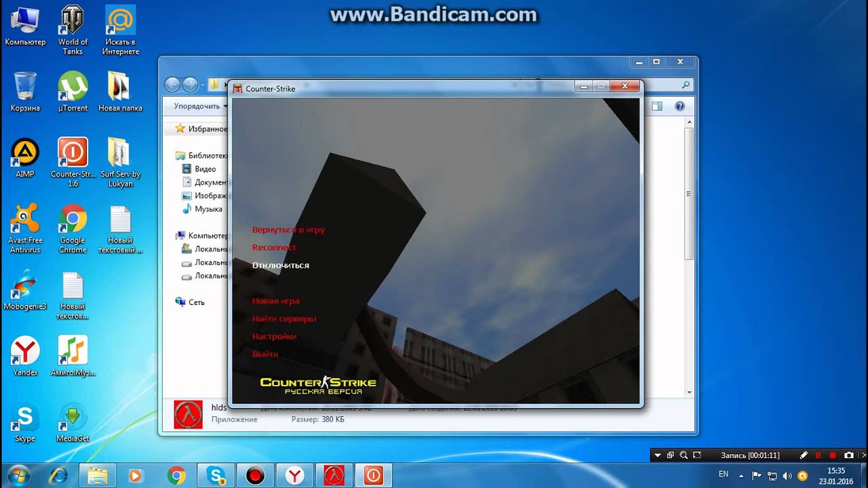Screen dimensions: 868x488
Task: Open Bandicam bar dropdown arrow
Action: tap(657, 455)
